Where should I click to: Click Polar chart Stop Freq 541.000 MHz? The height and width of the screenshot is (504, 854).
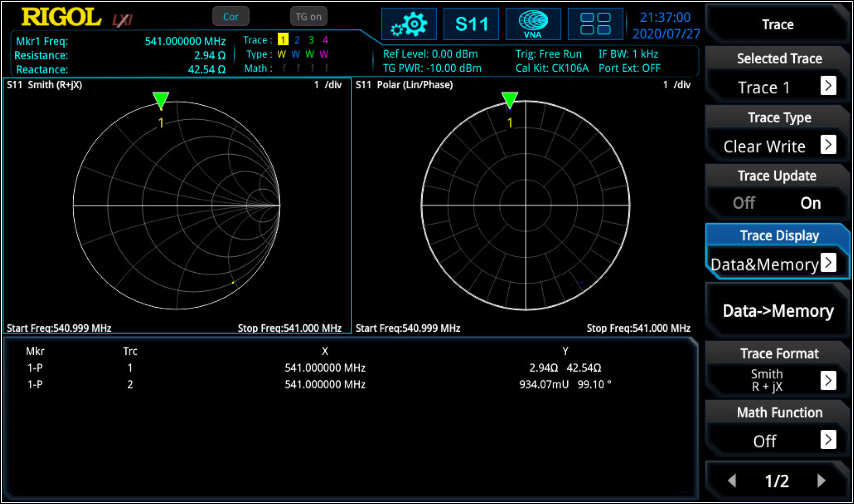[638, 328]
